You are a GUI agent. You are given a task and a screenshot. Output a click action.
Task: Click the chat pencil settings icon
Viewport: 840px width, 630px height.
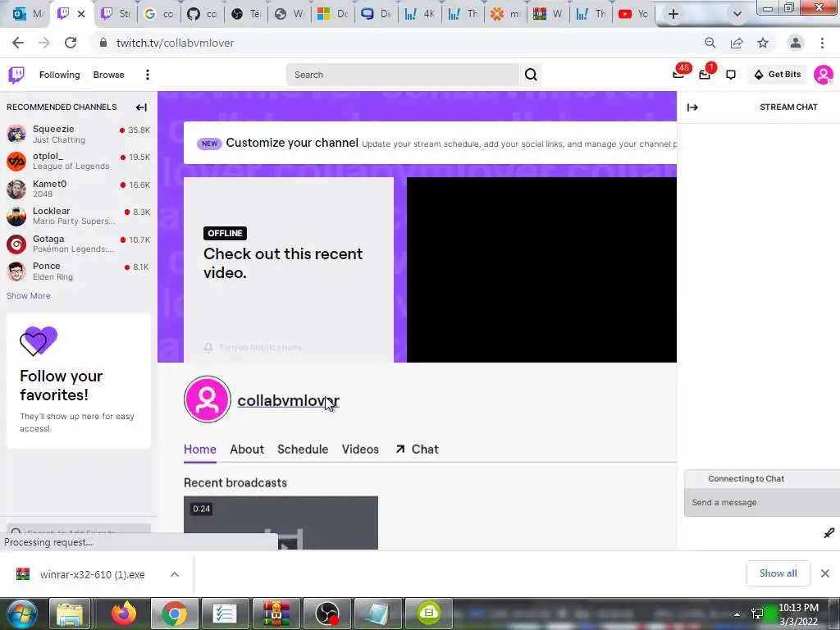coord(829,533)
